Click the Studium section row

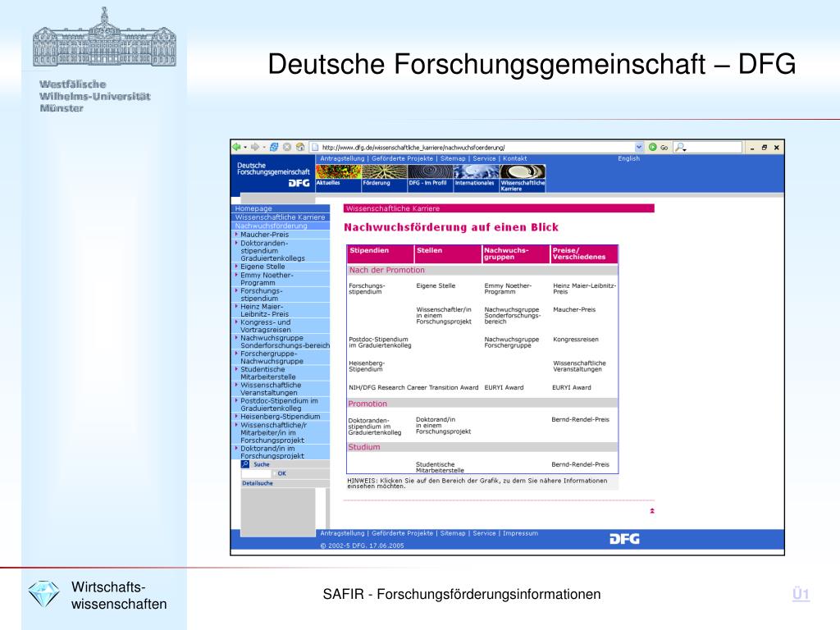[x=482, y=447]
